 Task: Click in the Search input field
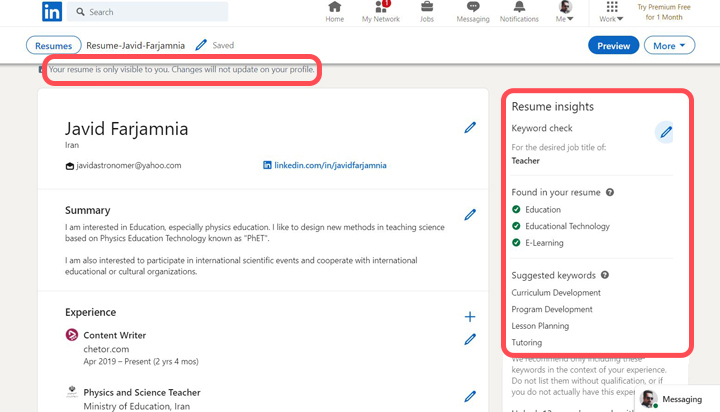155,12
